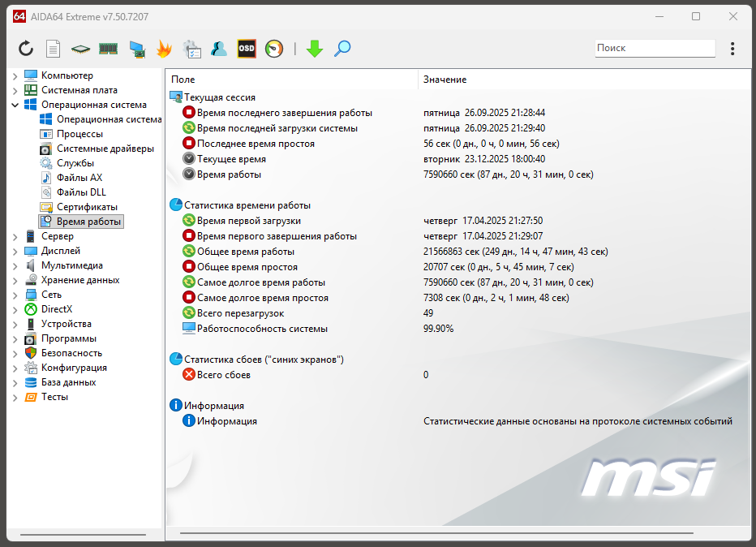Expand the Компьютер tree node
The width and height of the screenshot is (756, 547).
click(x=15, y=75)
